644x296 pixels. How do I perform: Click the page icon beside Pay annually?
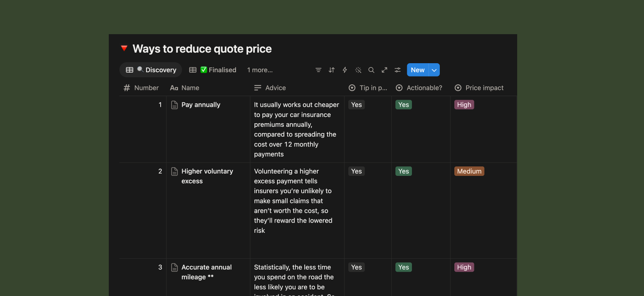[x=175, y=105]
